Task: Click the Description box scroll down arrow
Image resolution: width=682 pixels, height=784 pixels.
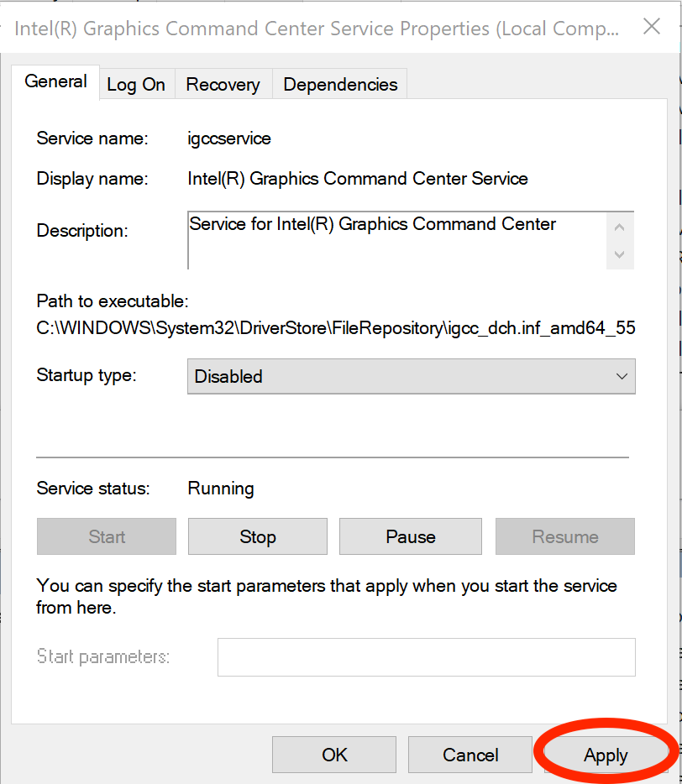Action: click(x=620, y=254)
